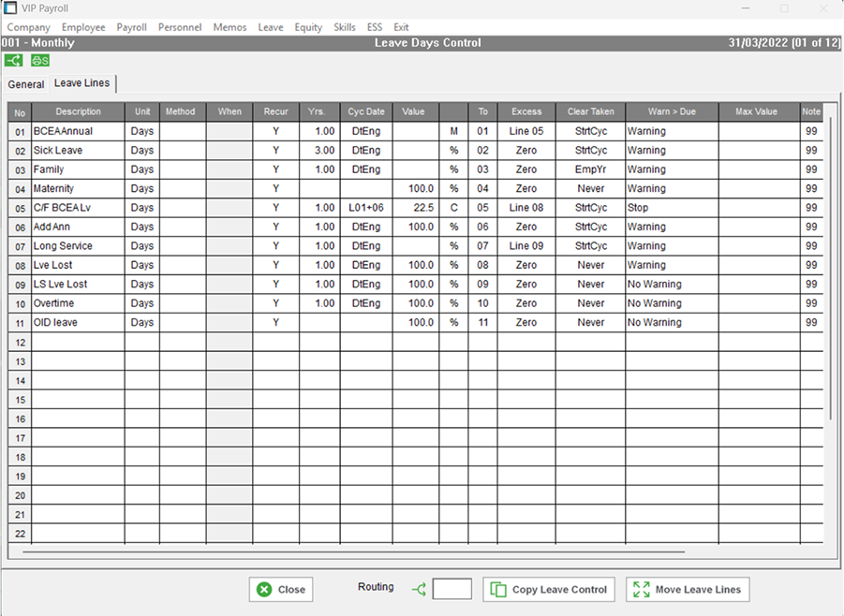Click the Maternity row description cell
The width and height of the screenshot is (844, 616).
coord(77,188)
